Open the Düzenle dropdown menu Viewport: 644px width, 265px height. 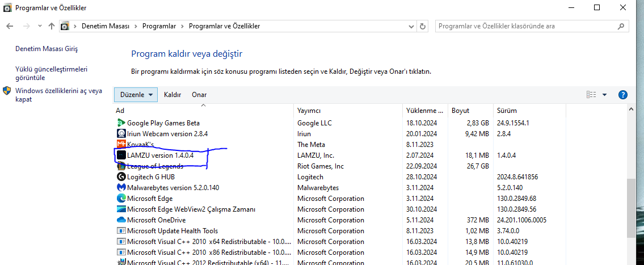click(136, 95)
